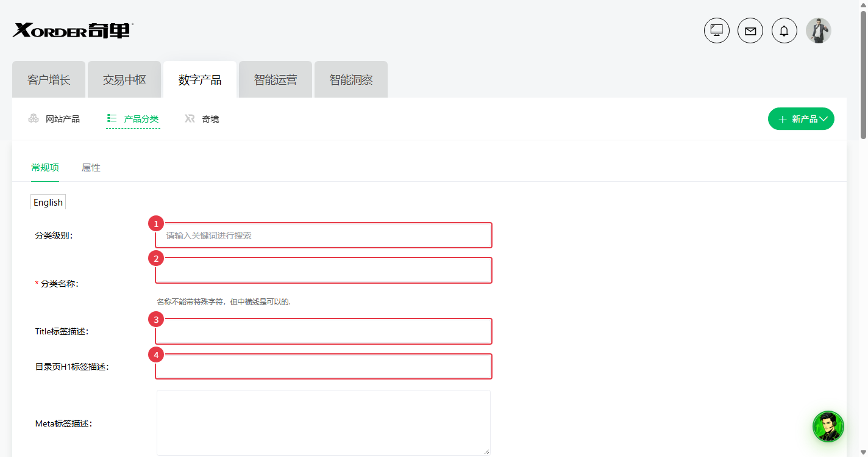Focus the Title标签描述 input field
The height and width of the screenshot is (457, 868).
(324, 331)
